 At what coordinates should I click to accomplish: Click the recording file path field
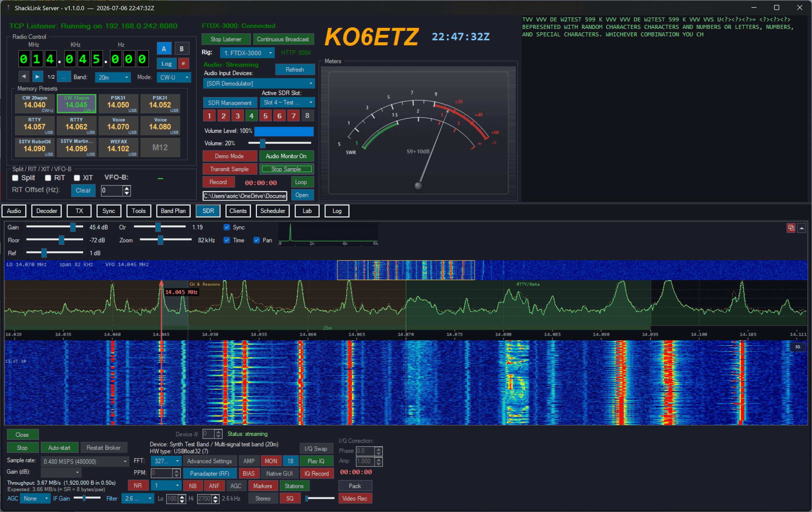click(245, 196)
